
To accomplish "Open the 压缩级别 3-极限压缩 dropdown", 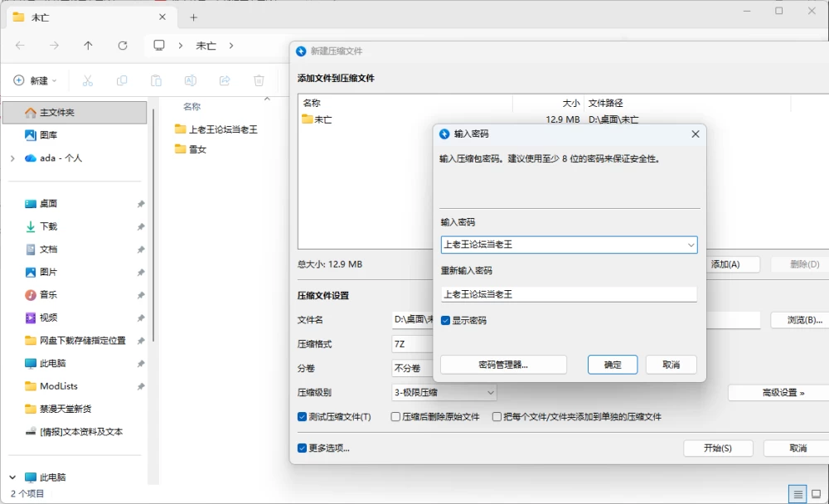I will (444, 392).
